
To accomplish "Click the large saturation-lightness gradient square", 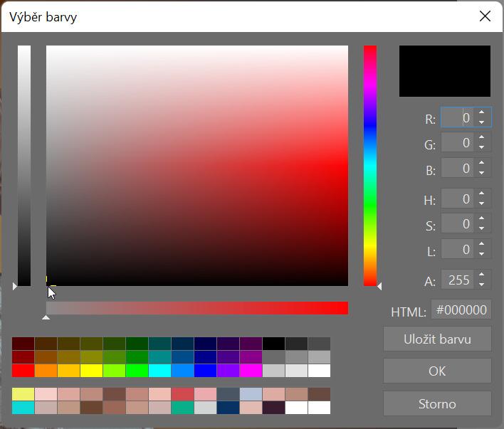I will coord(197,166).
